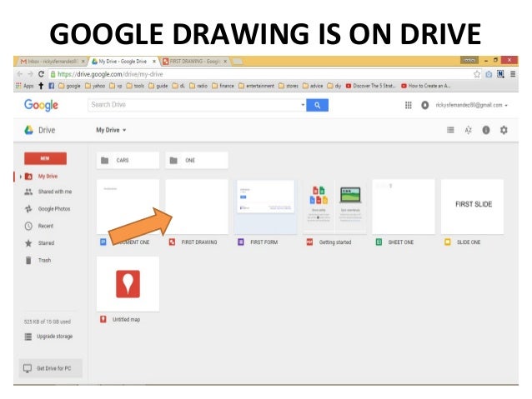The width and height of the screenshot is (532, 399).
Task: Switch to list view
Action: coord(450,130)
